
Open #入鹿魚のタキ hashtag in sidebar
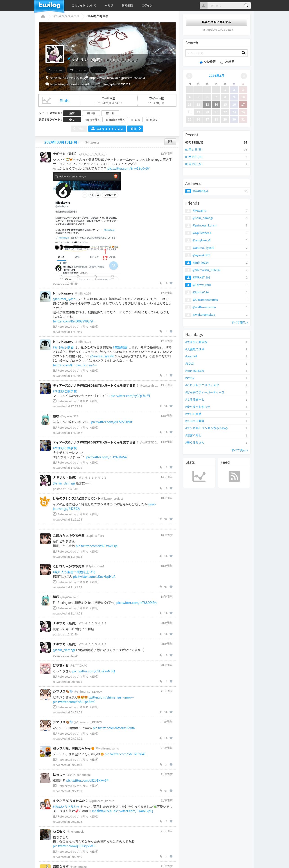click(x=195, y=349)
